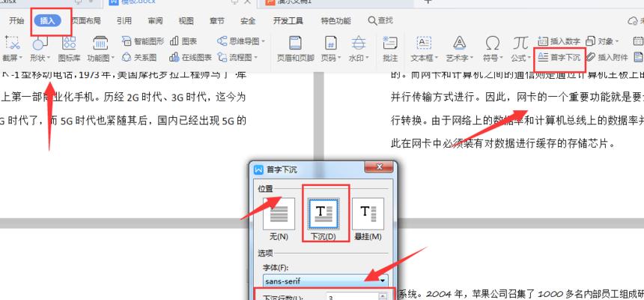The width and height of the screenshot is (644, 300).
Task: Click the 查找 search button
Action: point(380,21)
